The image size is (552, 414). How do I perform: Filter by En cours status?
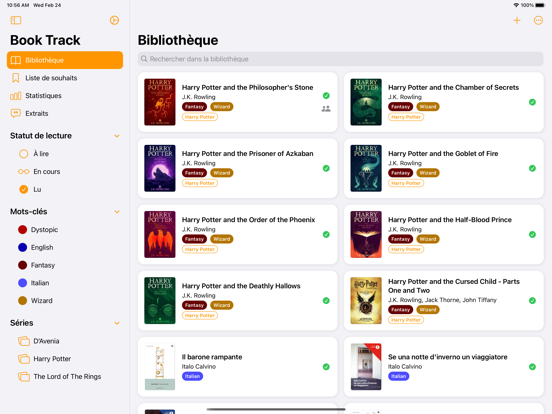65,171
